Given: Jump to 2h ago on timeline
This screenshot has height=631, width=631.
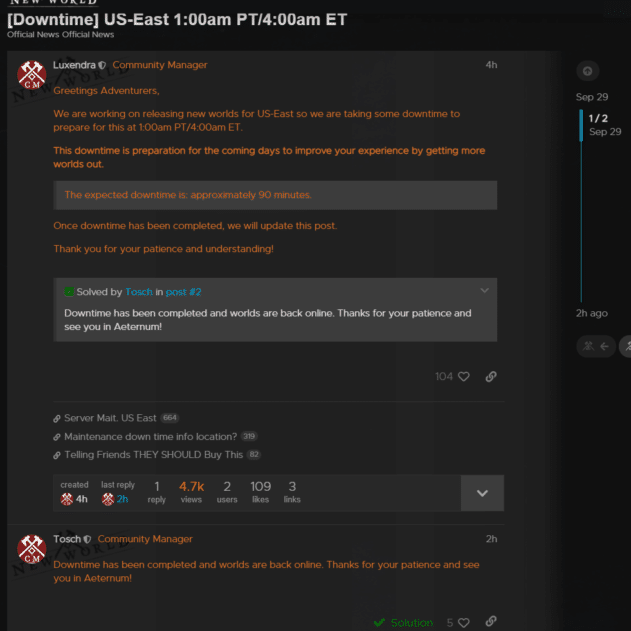Looking at the screenshot, I should (x=592, y=313).
